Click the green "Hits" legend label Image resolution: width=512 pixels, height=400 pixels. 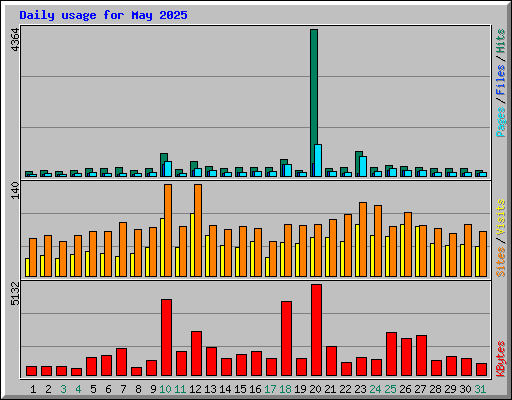tap(500, 41)
